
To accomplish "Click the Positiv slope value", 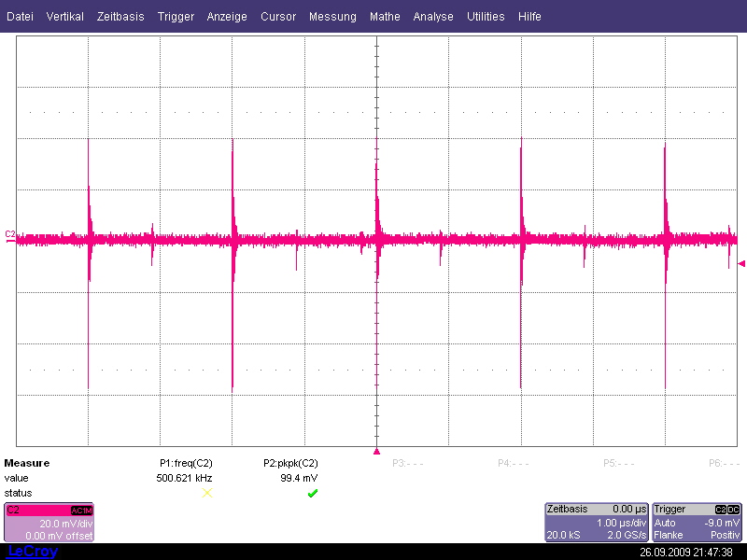I will [726, 535].
